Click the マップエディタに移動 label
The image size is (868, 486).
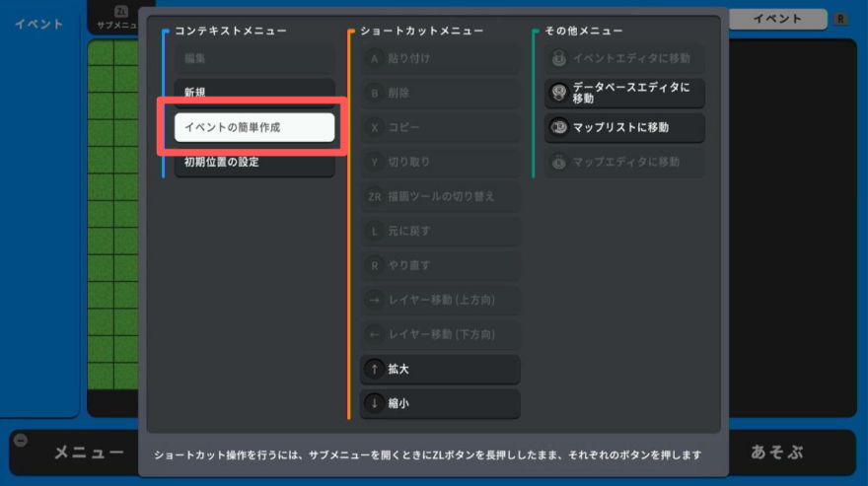click(626, 163)
